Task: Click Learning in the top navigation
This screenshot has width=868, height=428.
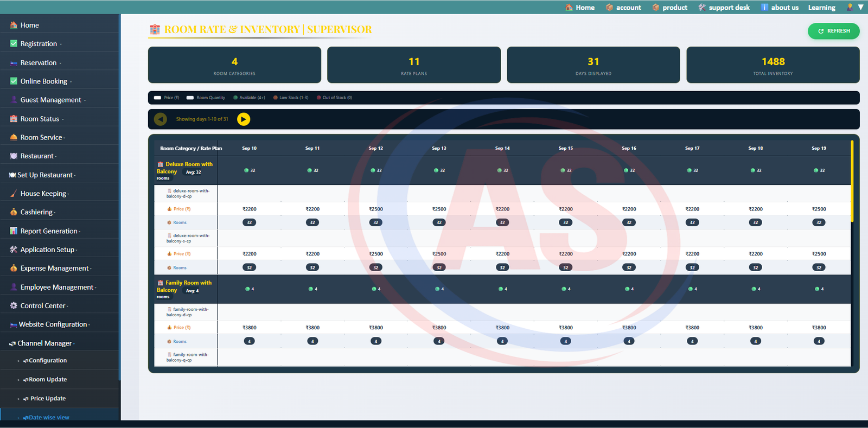Action: [821, 8]
